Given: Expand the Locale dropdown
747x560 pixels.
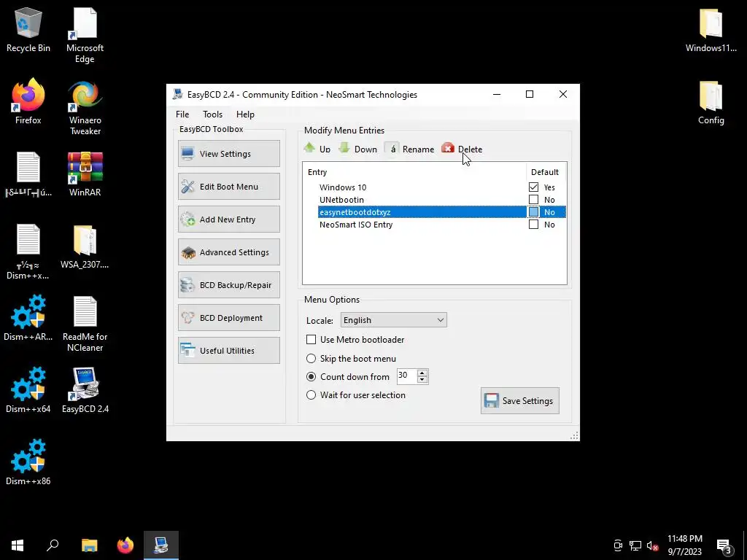Looking at the screenshot, I should pyautogui.click(x=393, y=320).
